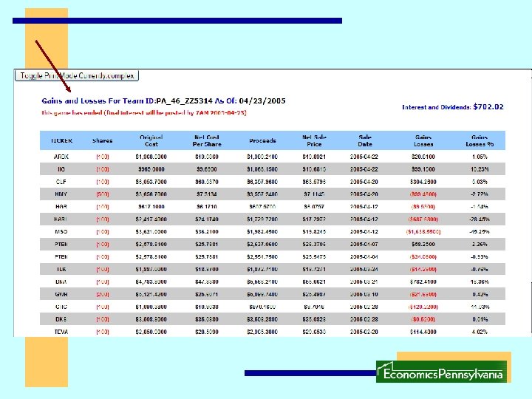Click the shares value in HMY row

(x=103, y=194)
